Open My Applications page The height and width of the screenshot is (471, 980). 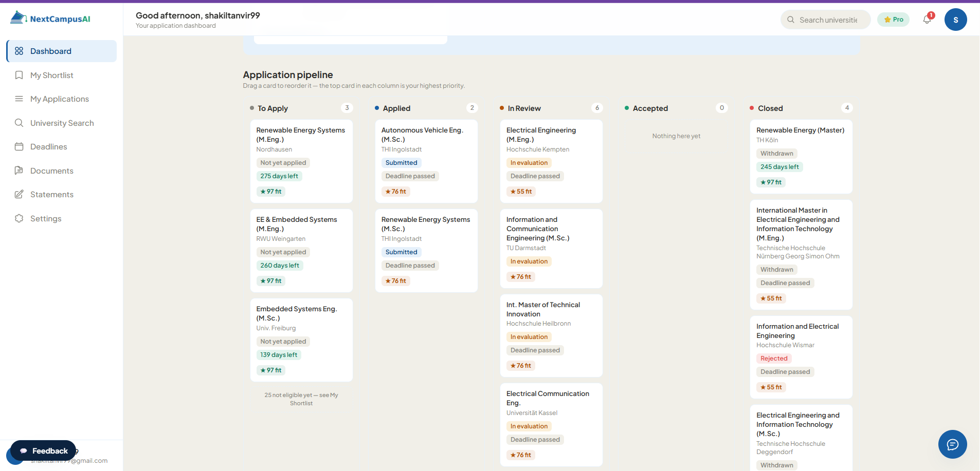point(62,99)
